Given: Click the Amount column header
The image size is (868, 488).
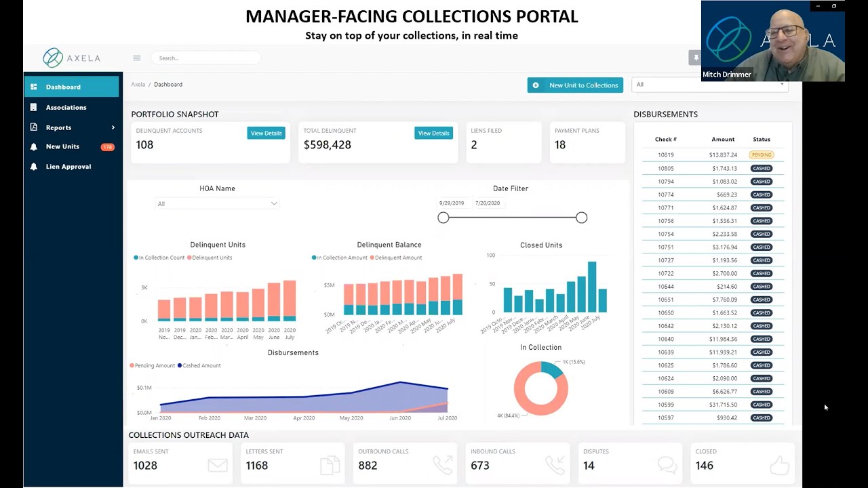Looking at the screenshot, I should (723, 140).
